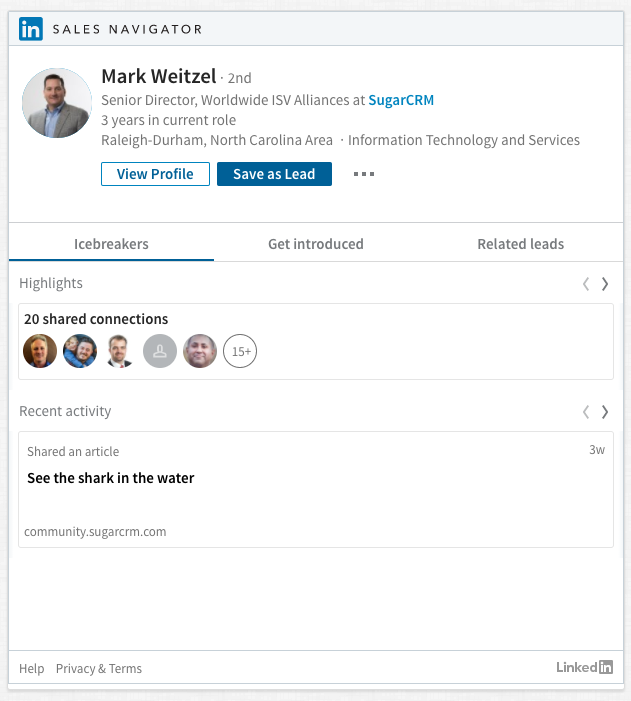Screen dimensions: 631x701
Task: Show the previous Recent activity item
Action: 586,412
